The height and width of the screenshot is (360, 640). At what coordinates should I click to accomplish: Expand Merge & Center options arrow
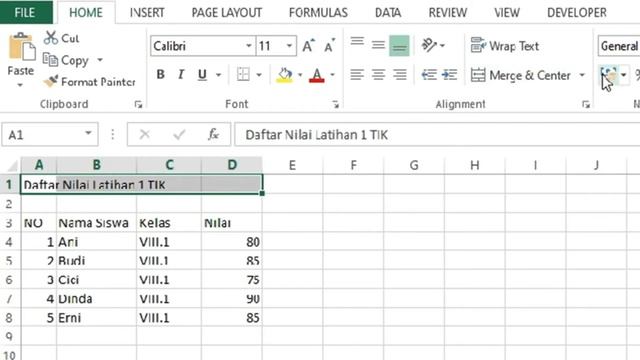582,75
